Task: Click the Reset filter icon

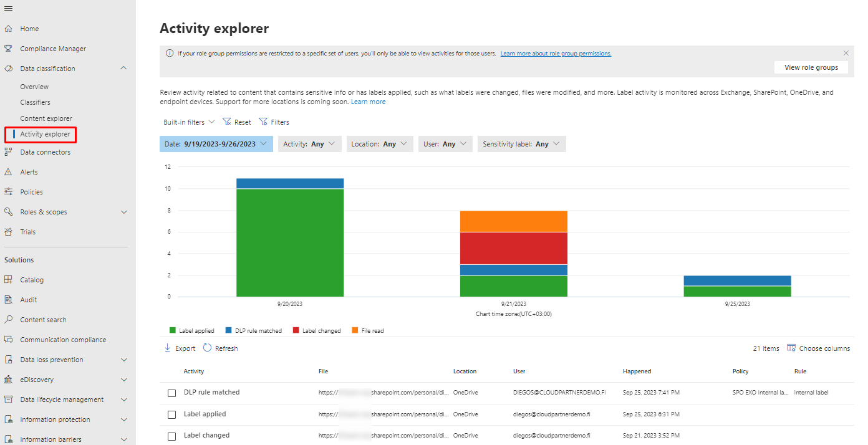Action: [x=226, y=122]
